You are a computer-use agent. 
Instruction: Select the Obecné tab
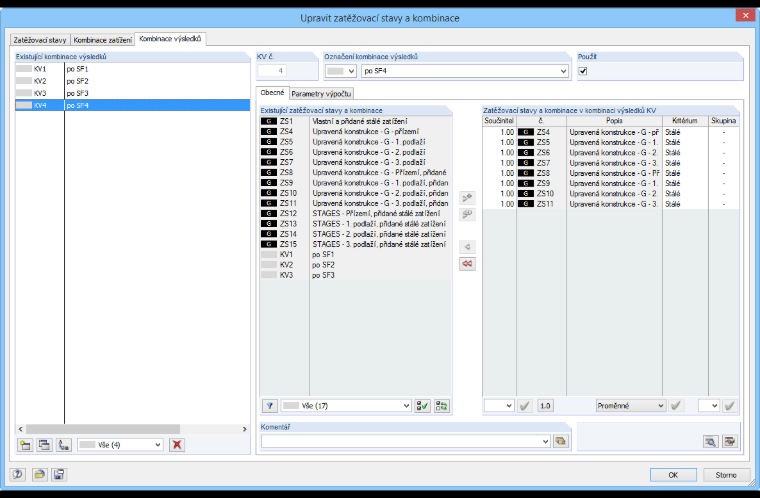click(x=272, y=93)
